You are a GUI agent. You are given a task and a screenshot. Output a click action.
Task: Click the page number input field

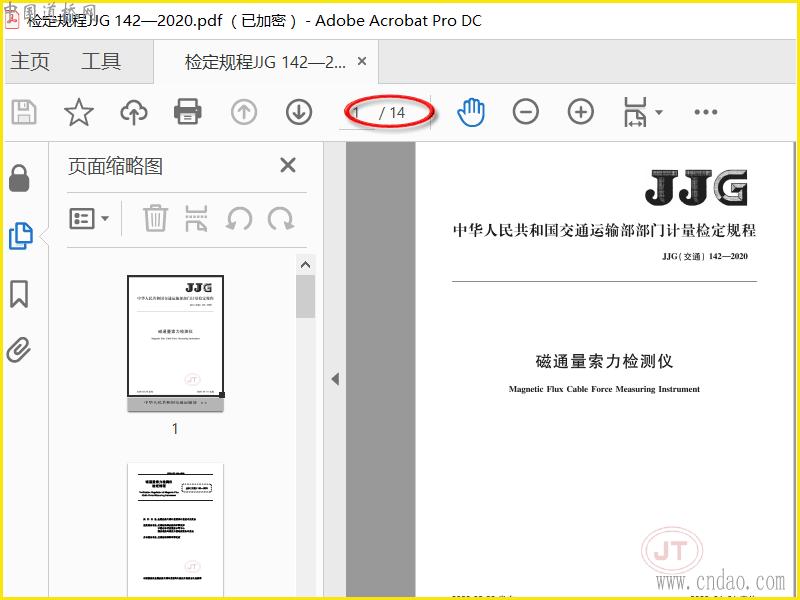(358, 113)
